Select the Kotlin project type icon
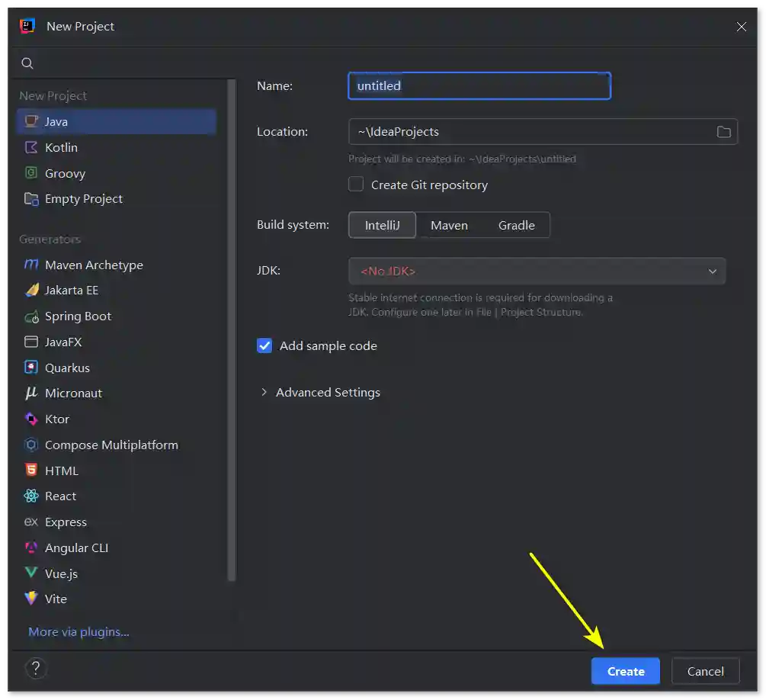 pyautogui.click(x=31, y=147)
